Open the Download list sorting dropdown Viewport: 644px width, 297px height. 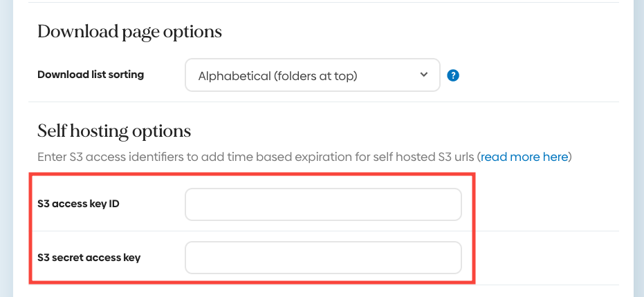(x=312, y=75)
